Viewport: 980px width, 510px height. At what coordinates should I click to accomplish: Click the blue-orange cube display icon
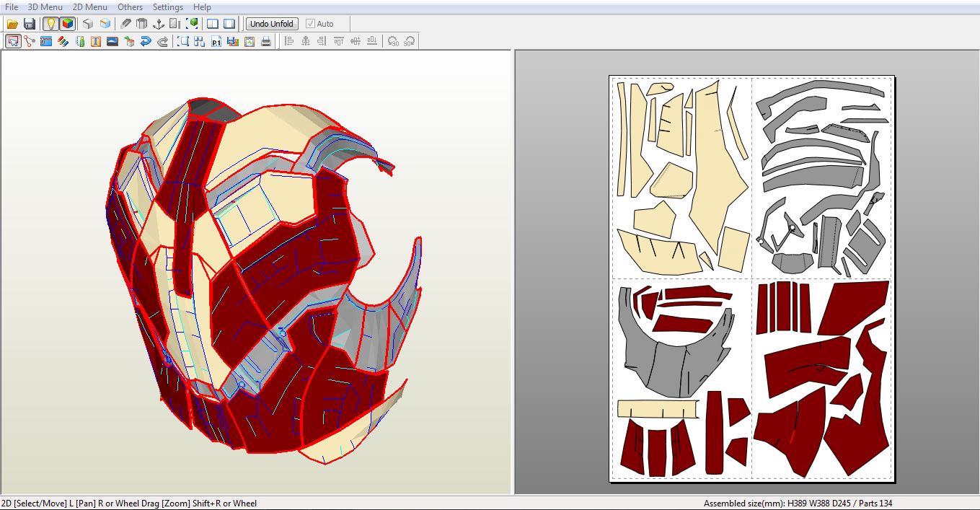point(105,24)
